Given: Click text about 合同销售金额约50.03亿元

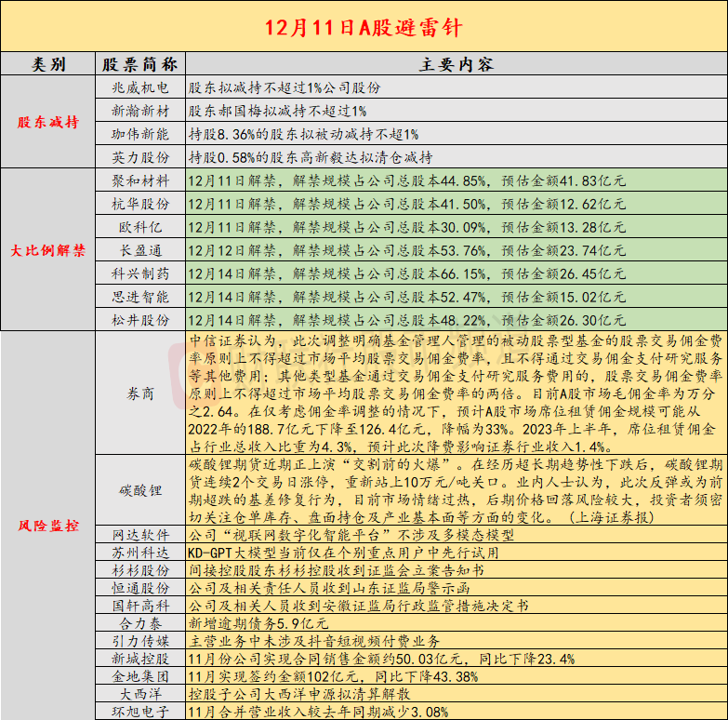Looking at the screenshot, I should coord(381,659).
